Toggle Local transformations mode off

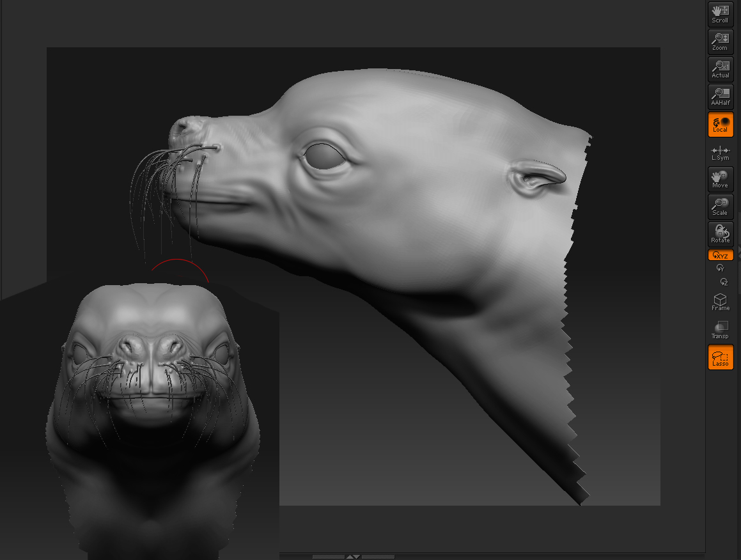pyautogui.click(x=720, y=124)
